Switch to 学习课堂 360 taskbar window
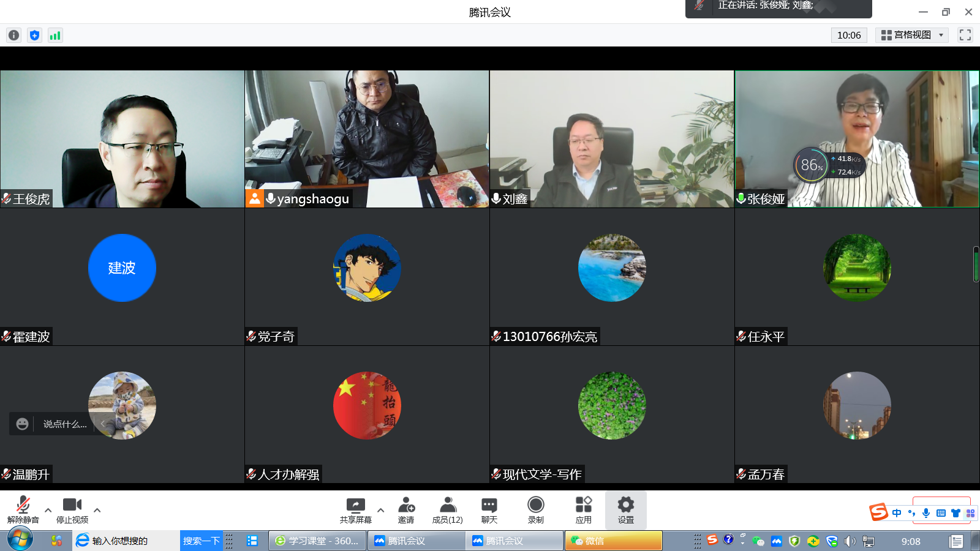Image resolution: width=980 pixels, height=551 pixels. (317, 541)
